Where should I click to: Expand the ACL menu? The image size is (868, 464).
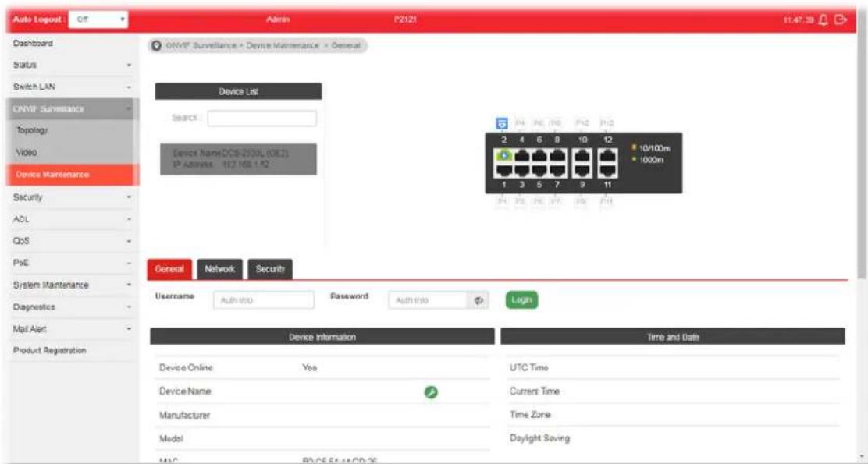click(73, 219)
